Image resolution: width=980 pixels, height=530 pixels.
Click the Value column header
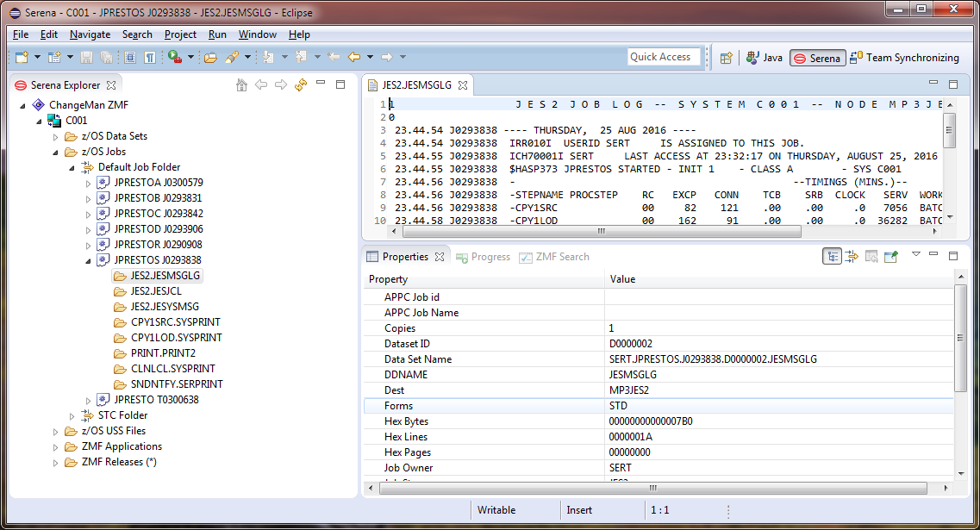[779, 279]
